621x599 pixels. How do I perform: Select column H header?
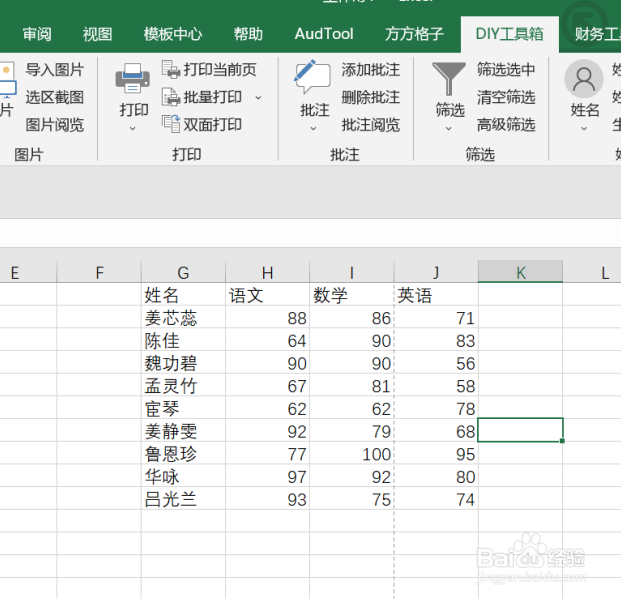click(x=267, y=272)
